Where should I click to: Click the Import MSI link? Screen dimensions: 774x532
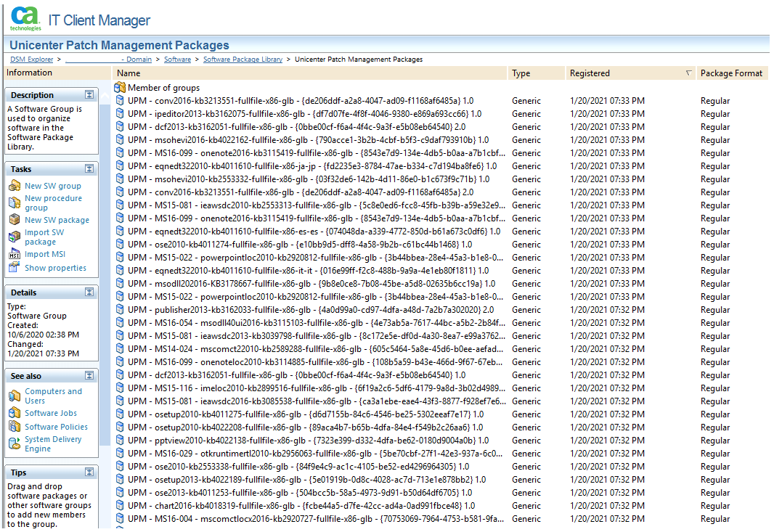coord(45,254)
